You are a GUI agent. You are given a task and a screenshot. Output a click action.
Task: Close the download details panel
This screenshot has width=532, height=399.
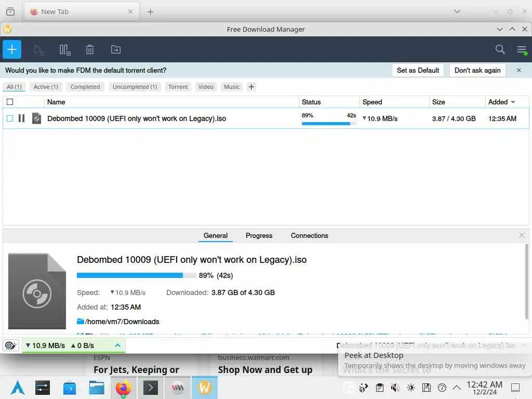522,235
